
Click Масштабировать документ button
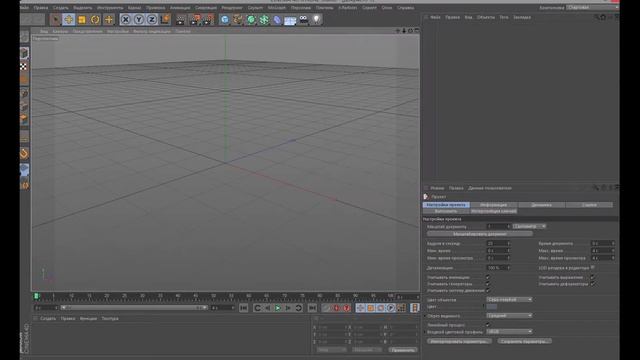[x=480, y=234]
